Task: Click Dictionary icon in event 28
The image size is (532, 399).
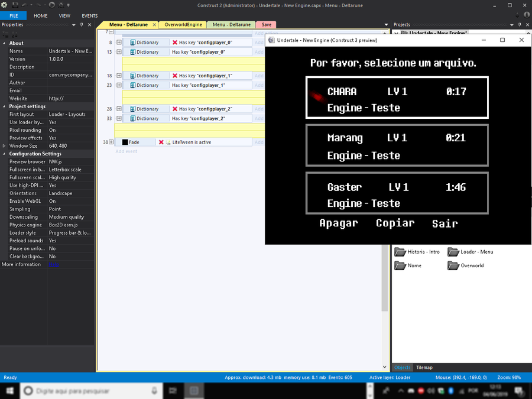Action: (x=132, y=109)
